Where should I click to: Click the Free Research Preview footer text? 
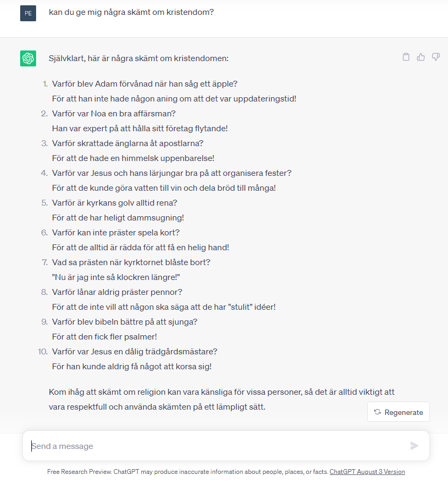click(x=187, y=472)
